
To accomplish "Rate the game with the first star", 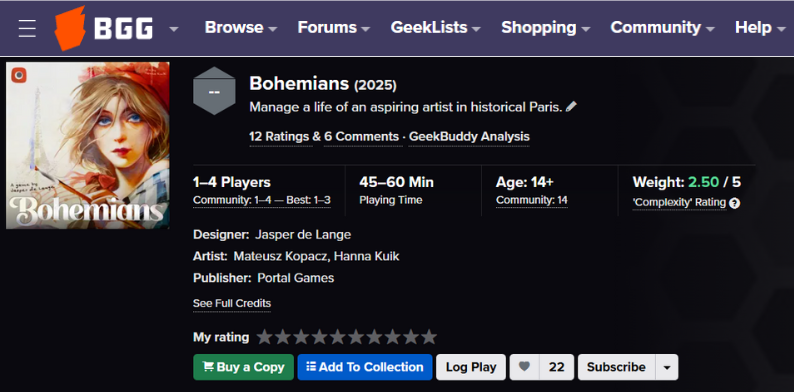I will point(264,337).
